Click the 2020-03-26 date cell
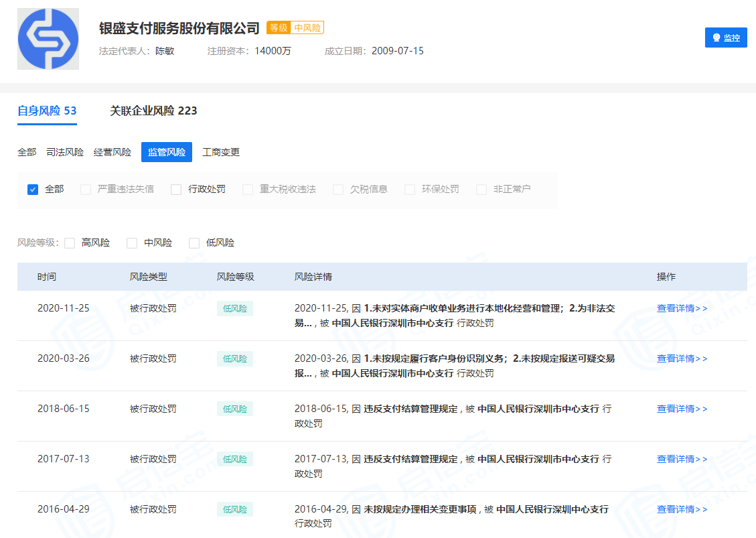 [x=64, y=358]
